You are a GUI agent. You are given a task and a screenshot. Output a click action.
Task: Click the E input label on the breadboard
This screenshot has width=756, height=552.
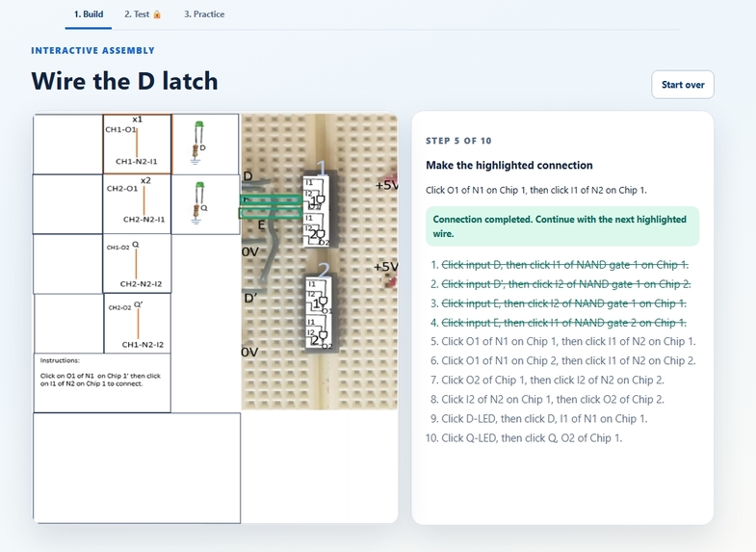coord(261,224)
